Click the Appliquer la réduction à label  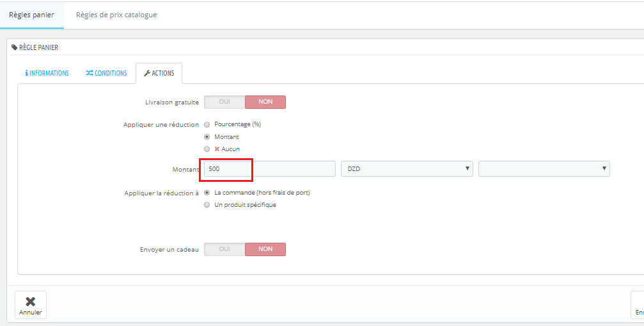point(162,193)
